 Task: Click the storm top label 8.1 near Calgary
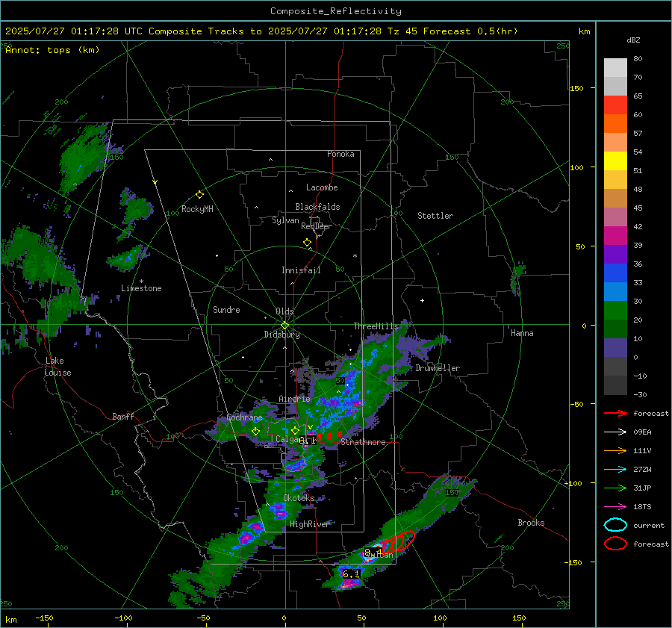click(x=308, y=441)
